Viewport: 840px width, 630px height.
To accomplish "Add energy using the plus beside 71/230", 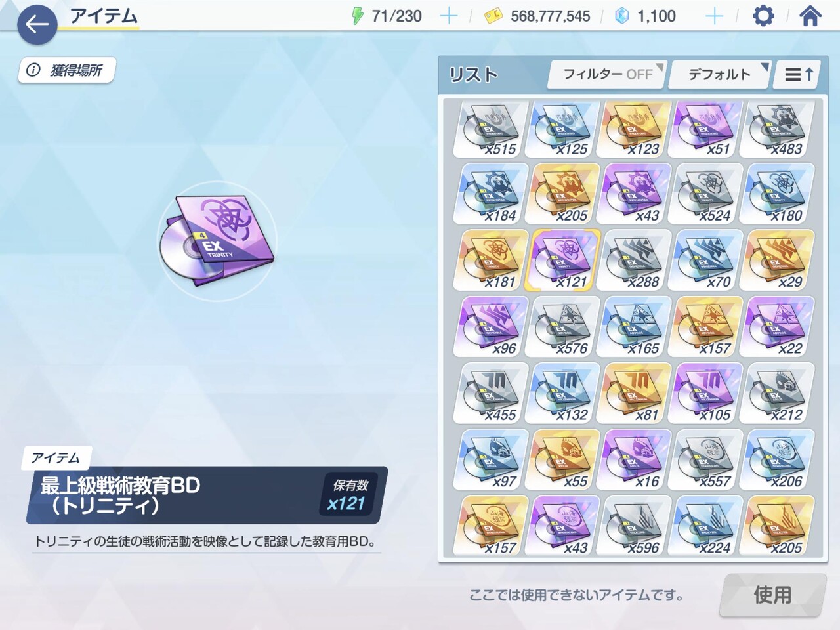I will click(x=449, y=16).
